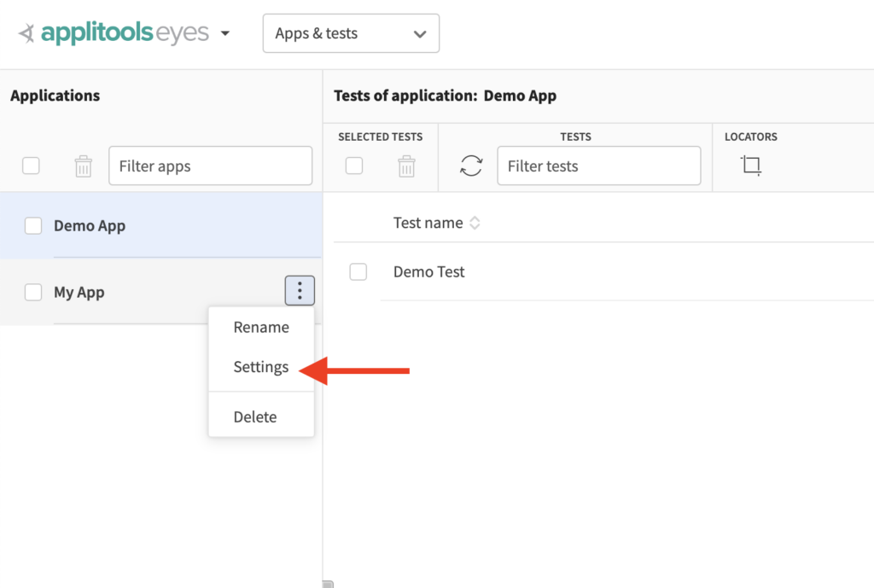Select the Demo App application row
Image resolution: width=874 pixels, height=588 pixels.
(171, 225)
